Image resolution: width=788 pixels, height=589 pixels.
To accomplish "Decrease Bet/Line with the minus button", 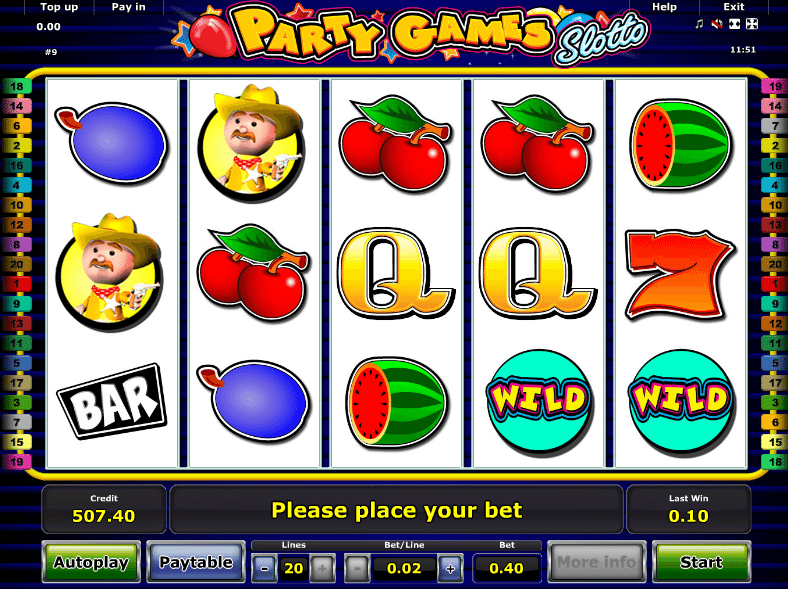I will coord(357,568).
